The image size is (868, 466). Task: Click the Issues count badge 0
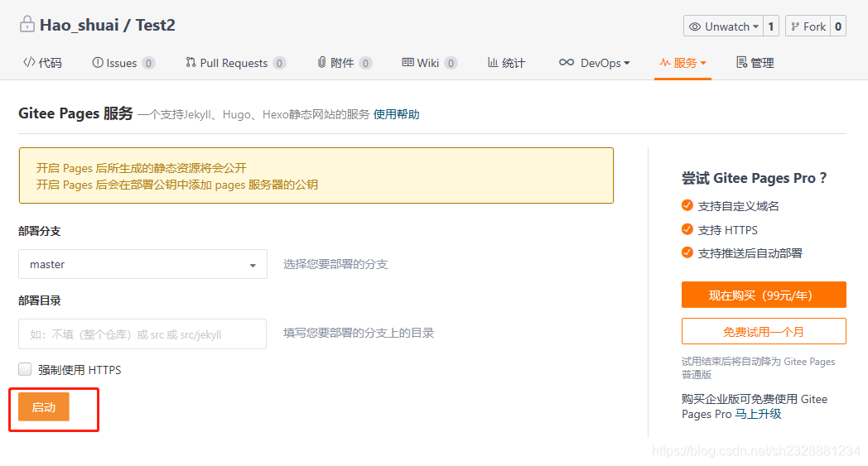tap(148, 63)
